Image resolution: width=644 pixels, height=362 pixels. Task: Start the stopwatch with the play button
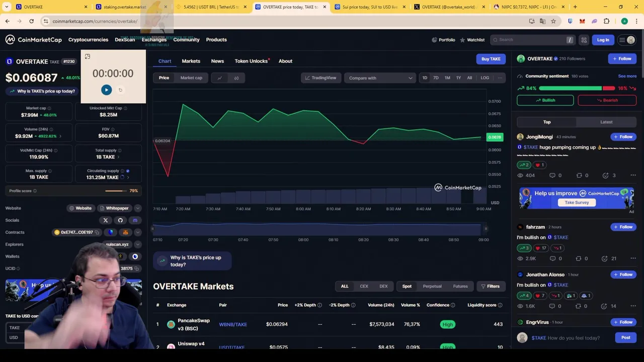pos(106,90)
